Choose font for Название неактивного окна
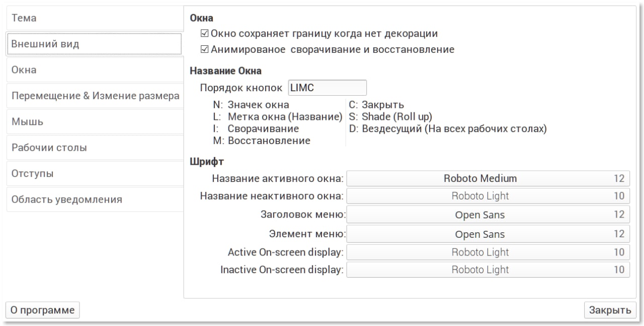The image size is (644, 326). [x=488, y=196]
